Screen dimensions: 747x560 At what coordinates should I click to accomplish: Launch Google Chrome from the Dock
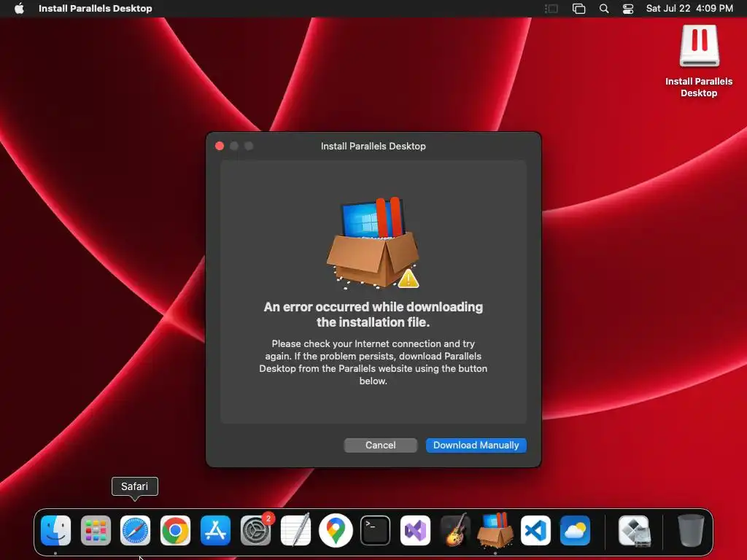175,531
